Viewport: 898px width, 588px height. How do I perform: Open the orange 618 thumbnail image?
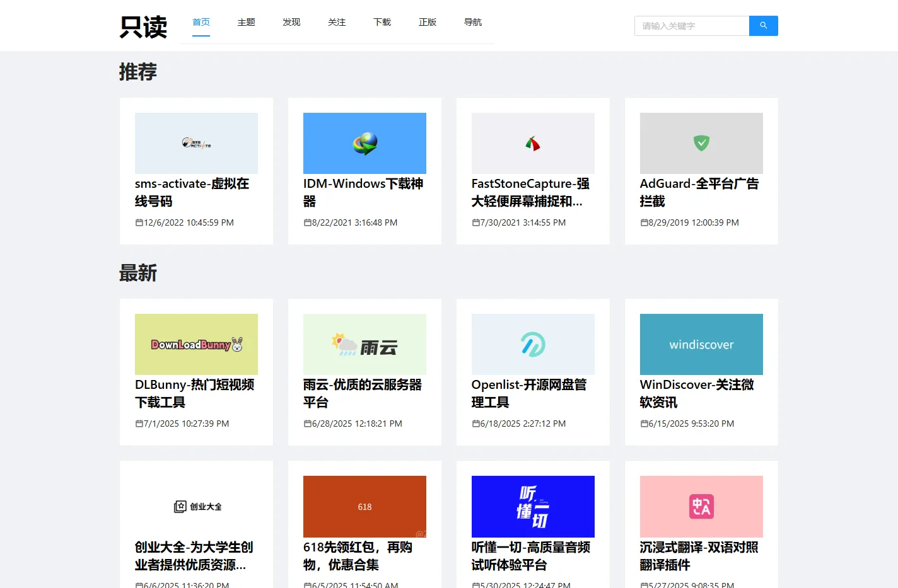[x=364, y=507]
